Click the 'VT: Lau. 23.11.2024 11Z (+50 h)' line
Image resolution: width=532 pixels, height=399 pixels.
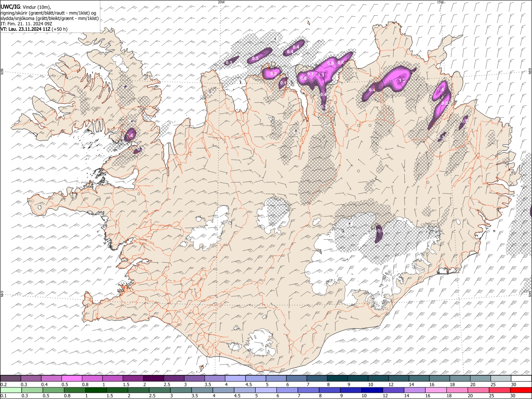click(34, 29)
